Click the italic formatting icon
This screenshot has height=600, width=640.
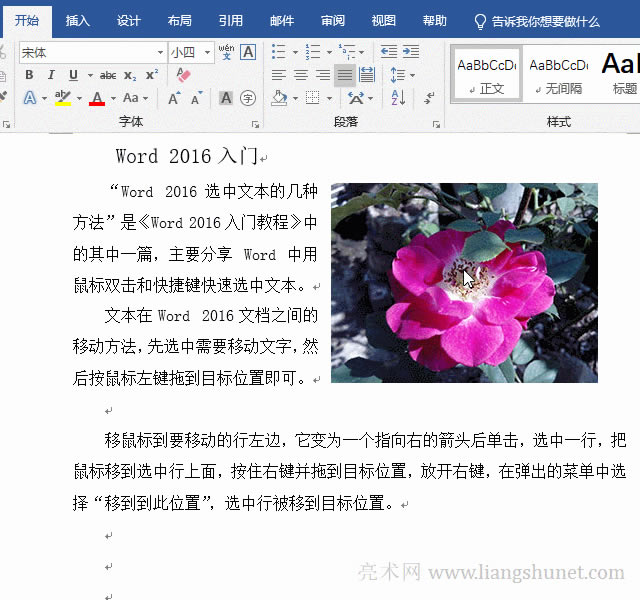coord(51,75)
